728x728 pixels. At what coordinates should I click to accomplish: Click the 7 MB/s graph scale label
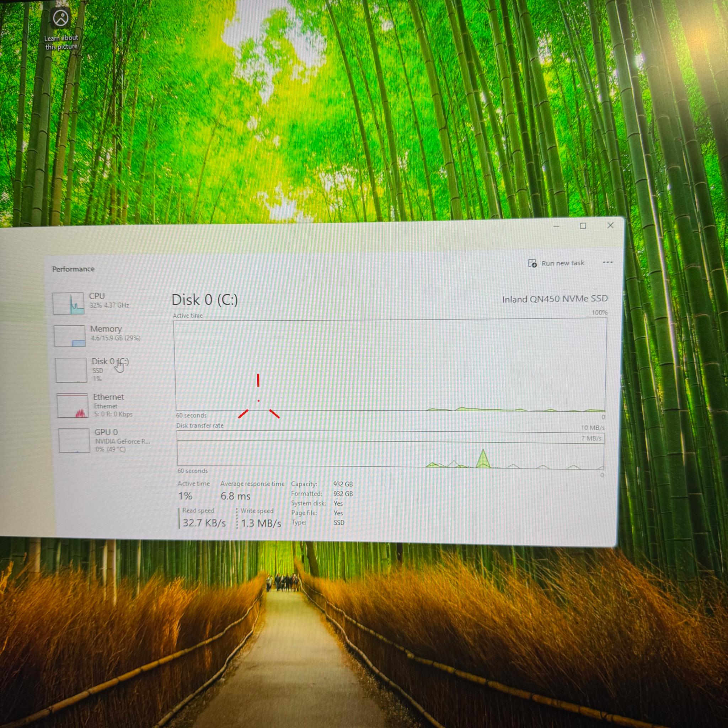(x=591, y=438)
